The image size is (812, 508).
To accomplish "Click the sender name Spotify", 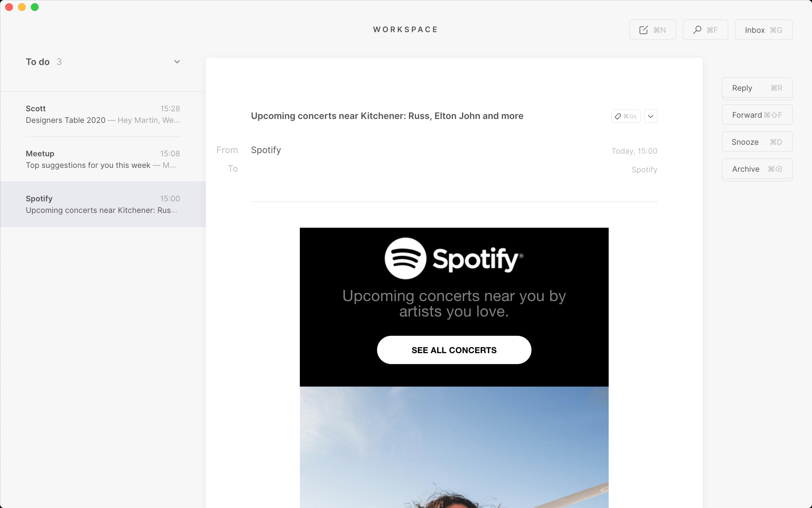I will (x=266, y=150).
